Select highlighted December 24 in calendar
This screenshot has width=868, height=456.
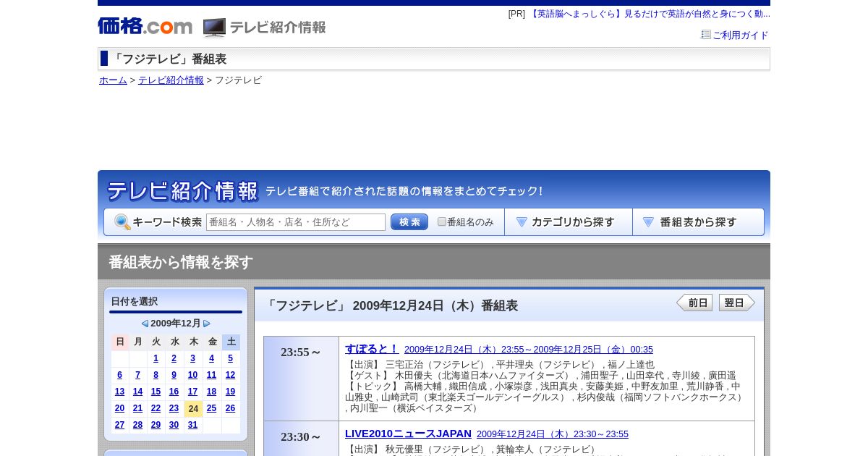pos(193,409)
